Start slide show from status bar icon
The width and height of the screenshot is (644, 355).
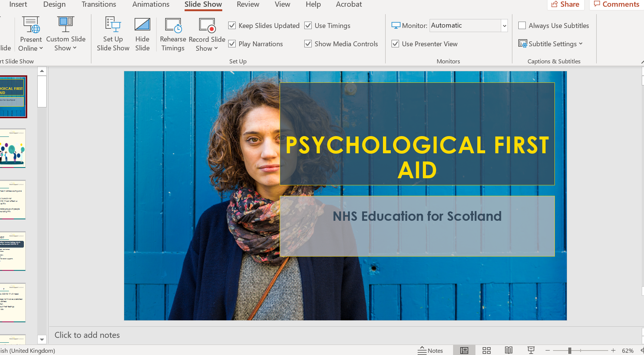click(x=531, y=350)
